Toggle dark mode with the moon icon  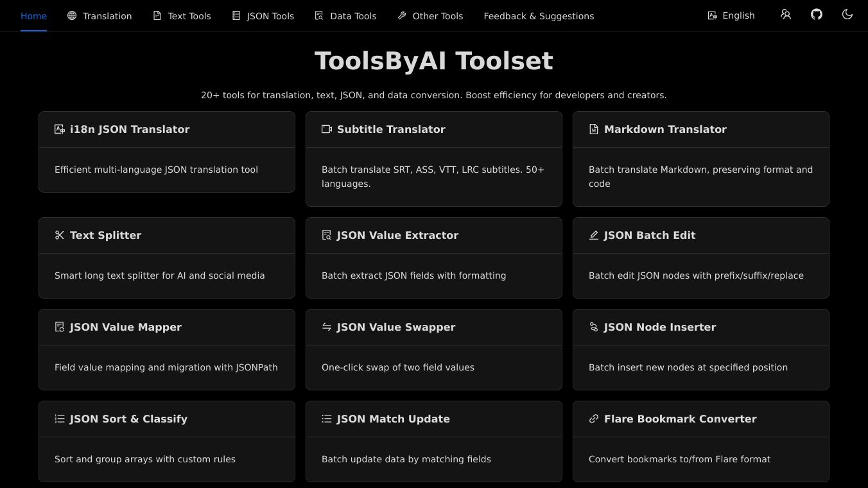click(x=847, y=14)
